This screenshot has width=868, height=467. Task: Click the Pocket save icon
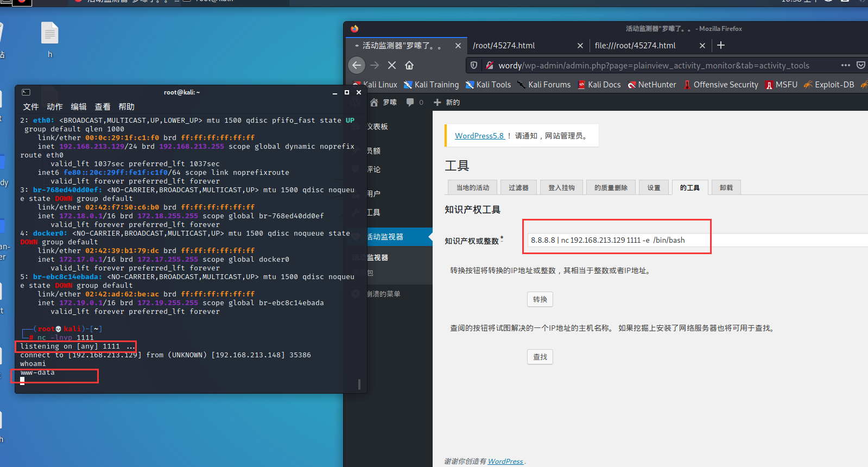click(861, 65)
